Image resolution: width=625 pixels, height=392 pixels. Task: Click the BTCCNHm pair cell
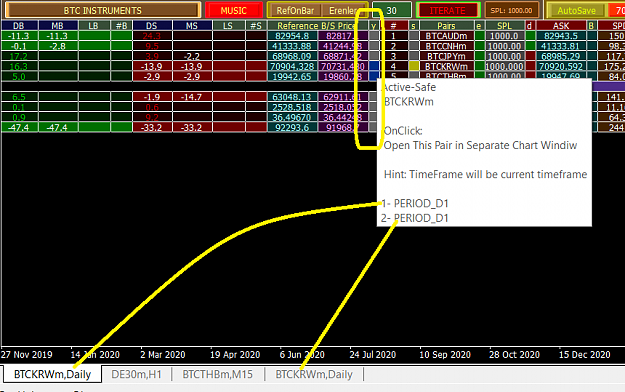coord(446,46)
